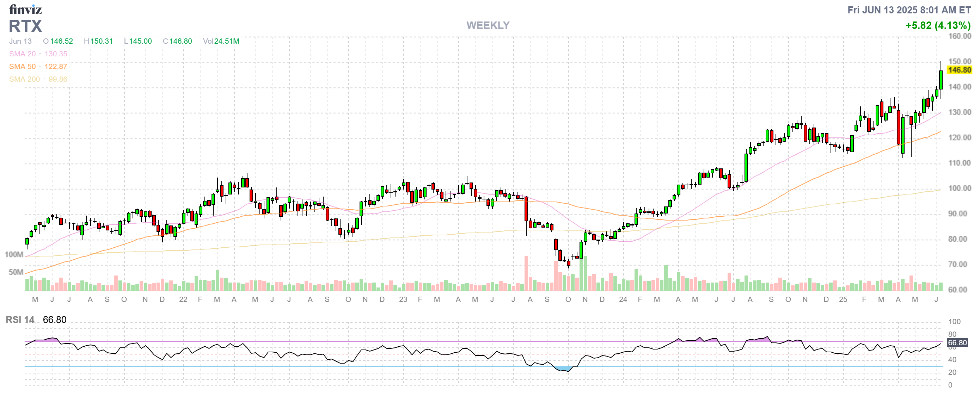
Task: Click the '24' year marker on time axis
Action: [623, 299]
